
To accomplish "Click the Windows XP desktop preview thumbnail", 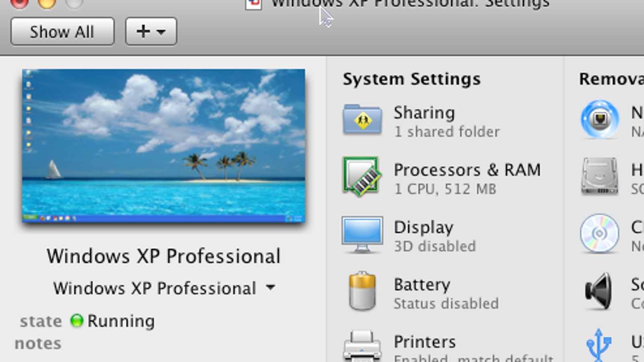I will (x=163, y=146).
